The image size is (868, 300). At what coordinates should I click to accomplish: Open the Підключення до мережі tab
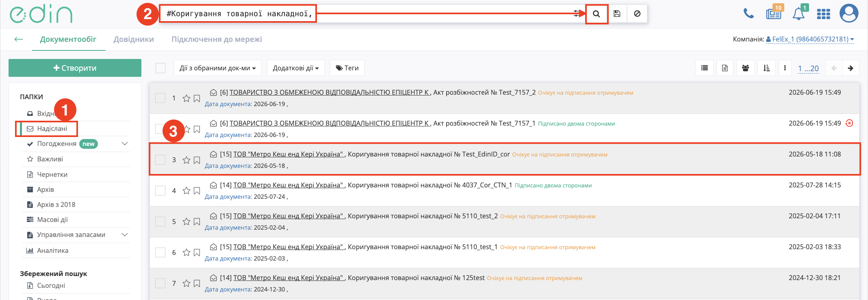point(217,39)
